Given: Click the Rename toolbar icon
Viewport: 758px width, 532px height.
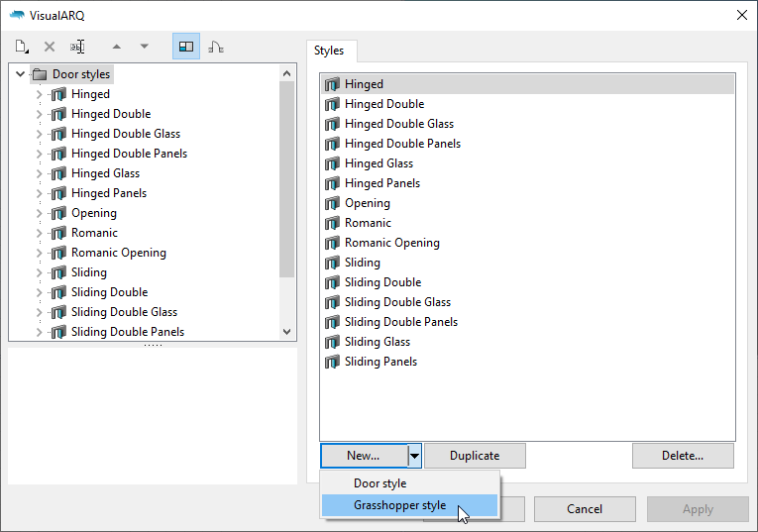Looking at the screenshot, I should pos(77,47).
